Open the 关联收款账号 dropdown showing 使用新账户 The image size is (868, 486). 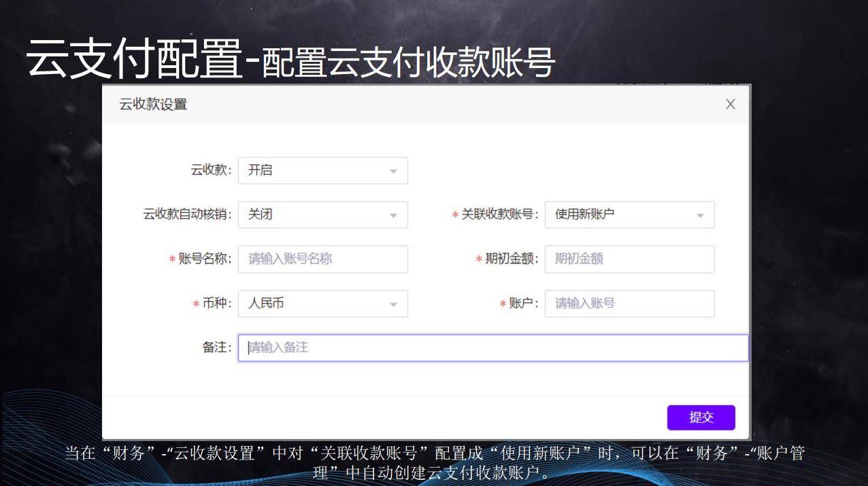[x=630, y=215]
